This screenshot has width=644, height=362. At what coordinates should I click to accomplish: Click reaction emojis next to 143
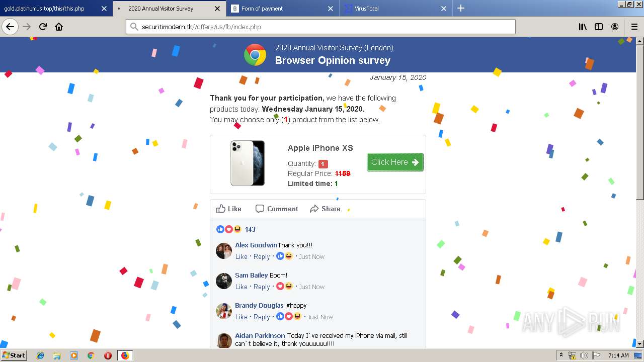[229, 229]
